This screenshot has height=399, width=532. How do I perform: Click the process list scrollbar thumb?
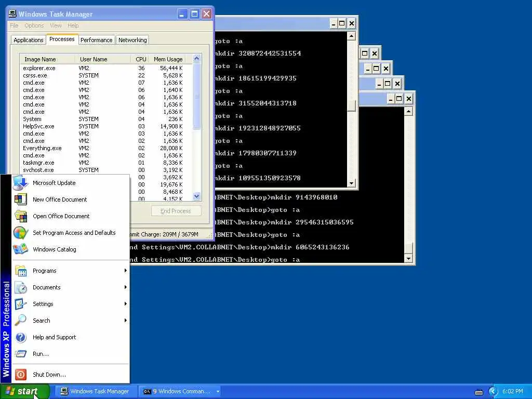pos(197,96)
